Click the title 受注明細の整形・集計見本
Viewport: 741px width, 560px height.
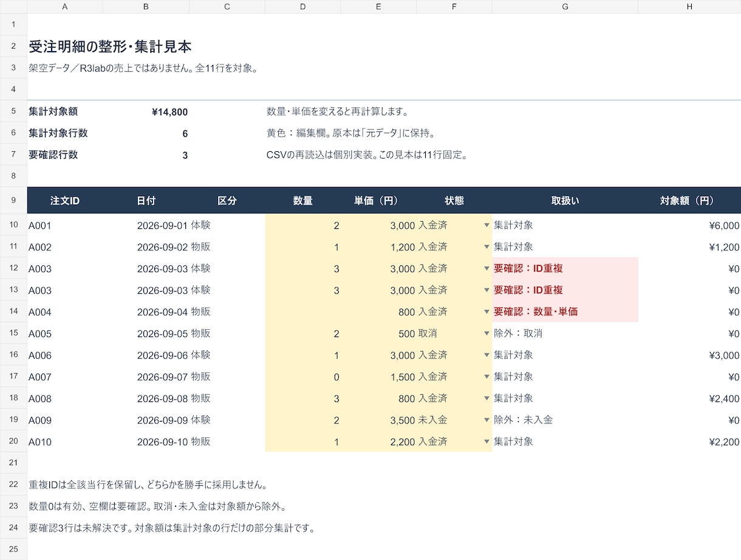point(111,47)
